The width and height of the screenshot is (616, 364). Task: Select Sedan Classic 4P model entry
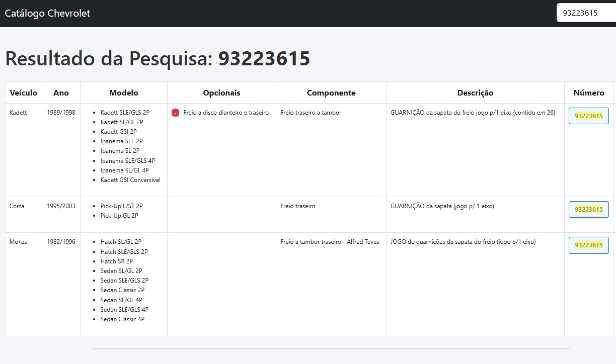point(122,319)
